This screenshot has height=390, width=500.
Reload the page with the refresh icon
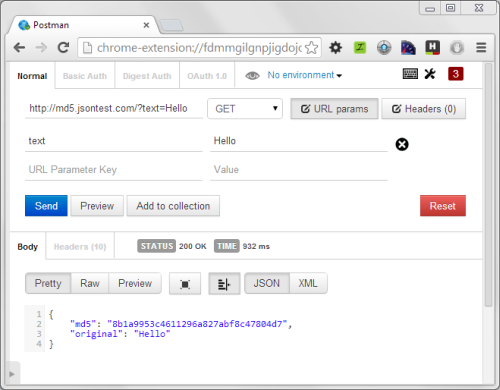click(x=63, y=48)
